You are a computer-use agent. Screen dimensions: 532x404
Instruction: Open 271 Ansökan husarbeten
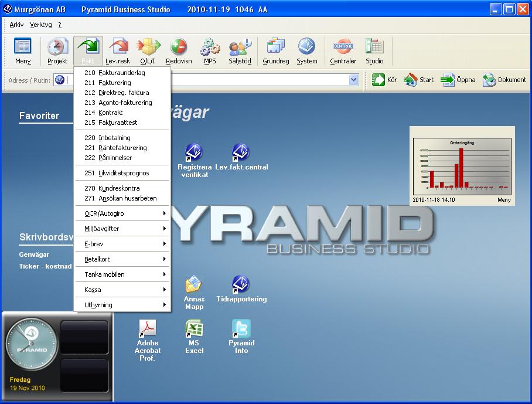click(122, 198)
